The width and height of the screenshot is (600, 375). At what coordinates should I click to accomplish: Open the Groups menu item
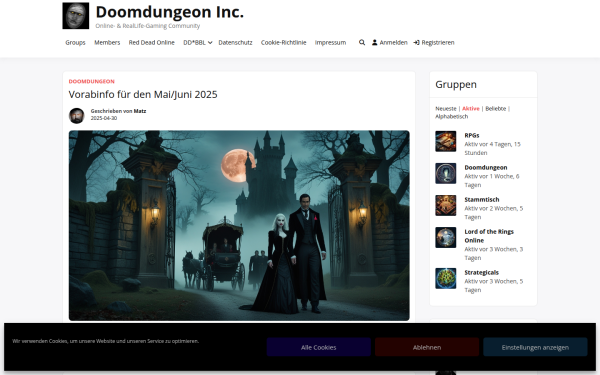[x=75, y=42]
